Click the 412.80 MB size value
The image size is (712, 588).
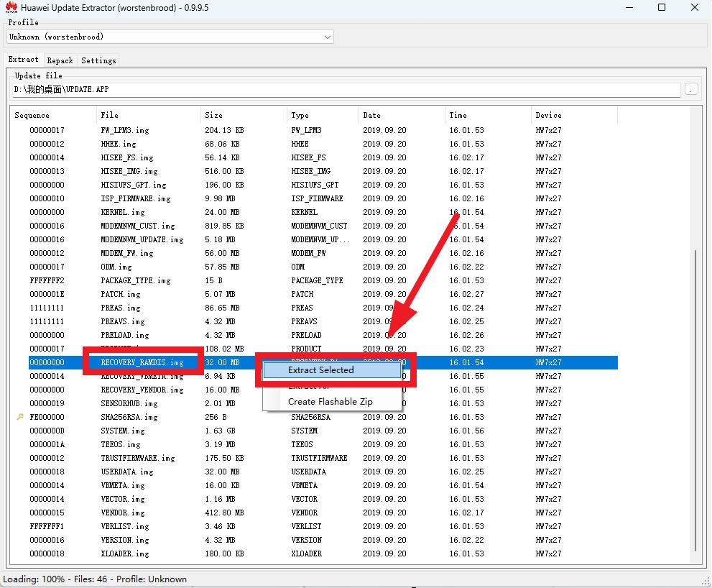pos(224,512)
